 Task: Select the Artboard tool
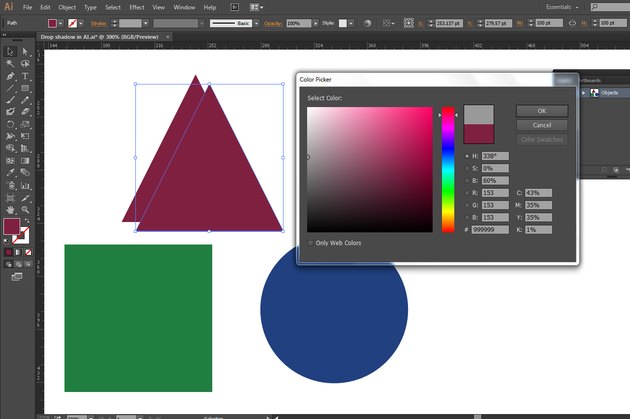point(10,198)
